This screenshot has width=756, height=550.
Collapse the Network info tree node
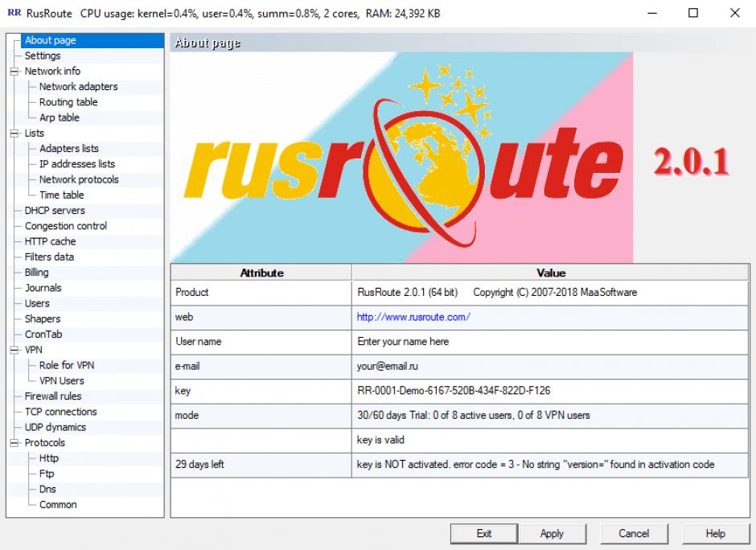point(14,72)
